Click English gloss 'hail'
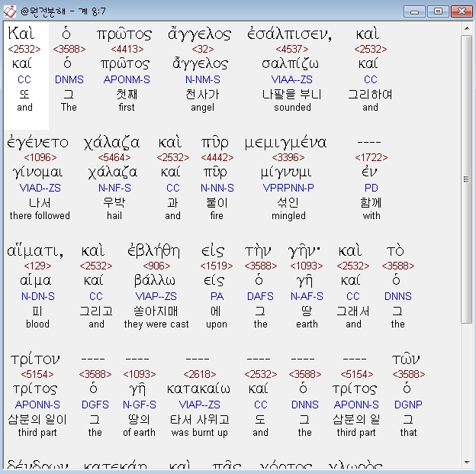Viewport: 476px width, 474px height. (x=114, y=216)
